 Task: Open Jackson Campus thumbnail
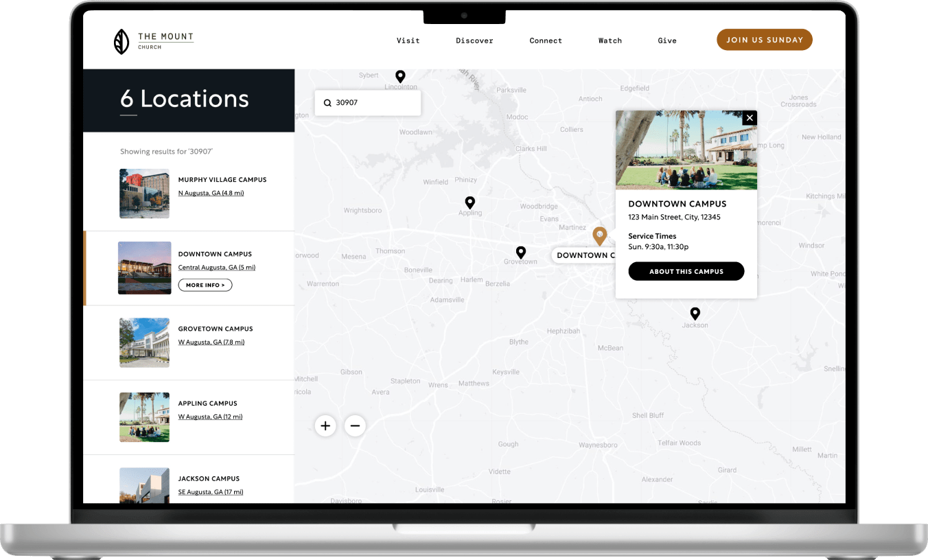144,486
